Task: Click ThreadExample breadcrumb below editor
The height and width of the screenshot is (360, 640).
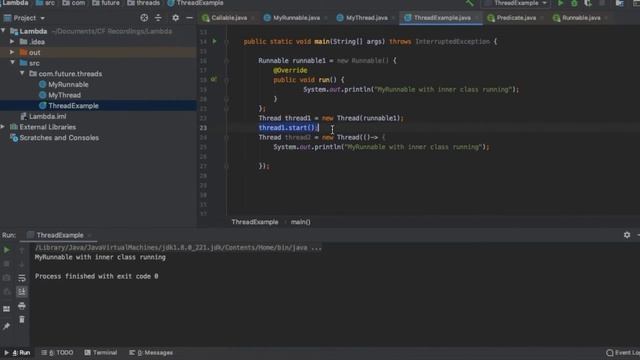Action: [x=255, y=222]
